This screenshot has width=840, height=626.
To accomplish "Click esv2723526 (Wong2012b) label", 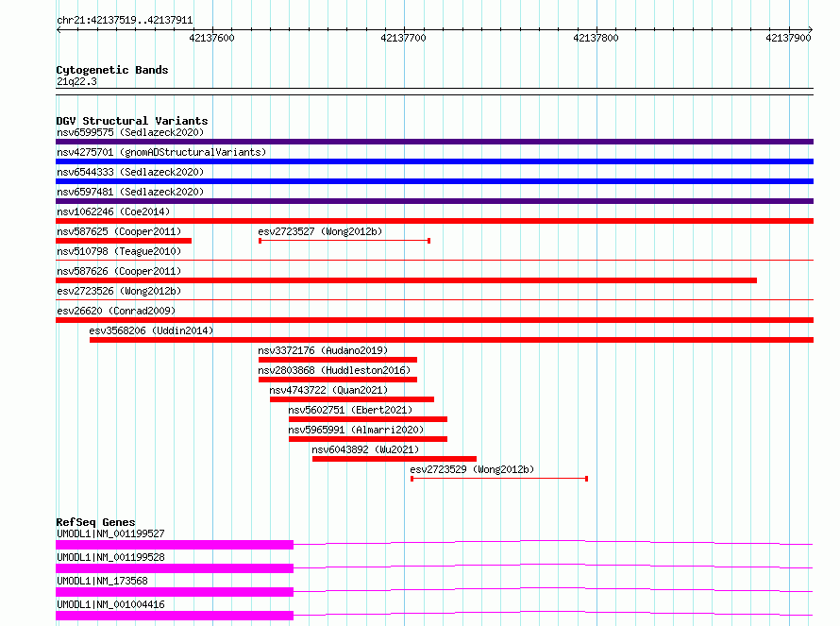I will point(119,291).
